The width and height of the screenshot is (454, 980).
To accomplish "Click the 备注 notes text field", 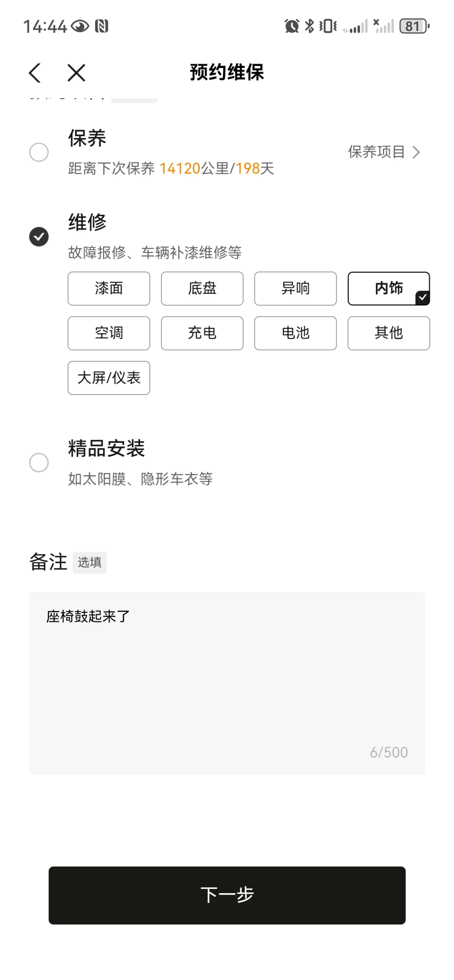I will pyautogui.click(x=227, y=683).
